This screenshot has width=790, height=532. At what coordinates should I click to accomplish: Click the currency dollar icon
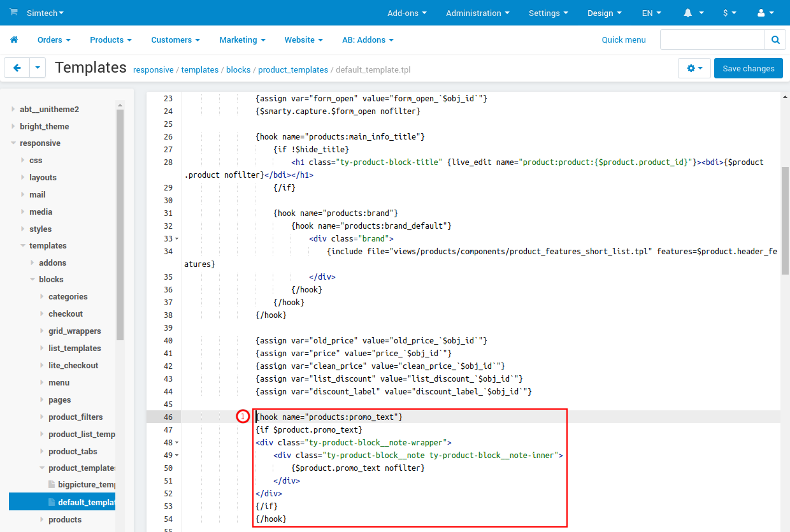click(726, 13)
